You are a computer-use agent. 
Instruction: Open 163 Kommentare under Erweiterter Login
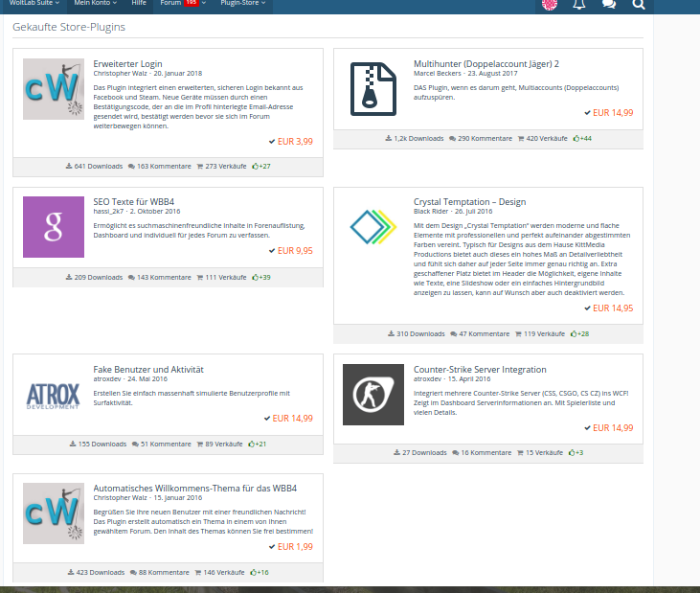(158, 166)
